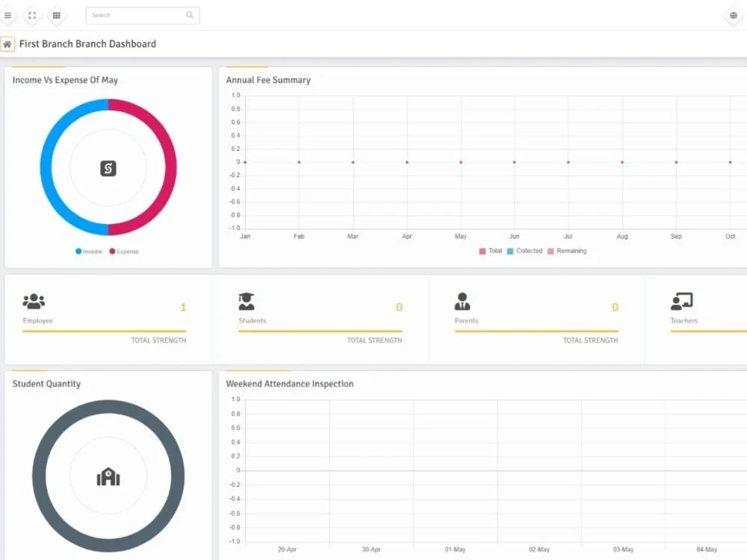The width and height of the screenshot is (747, 560).
Task: Select the First Branch Branch Dashboard title
Action: (87, 44)
